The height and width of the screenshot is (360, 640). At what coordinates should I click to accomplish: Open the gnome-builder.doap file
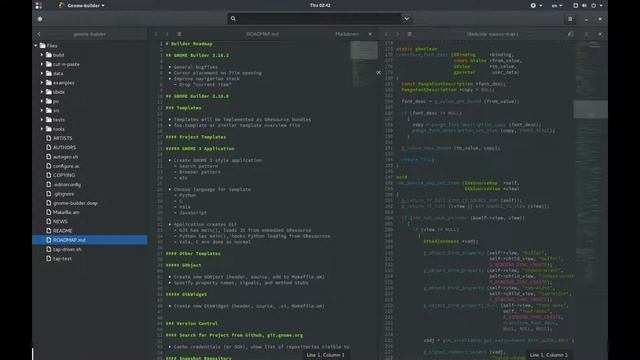(x=75, y=203)
